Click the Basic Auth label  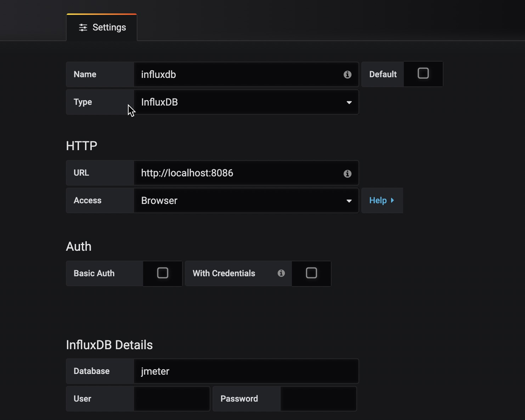94,273
